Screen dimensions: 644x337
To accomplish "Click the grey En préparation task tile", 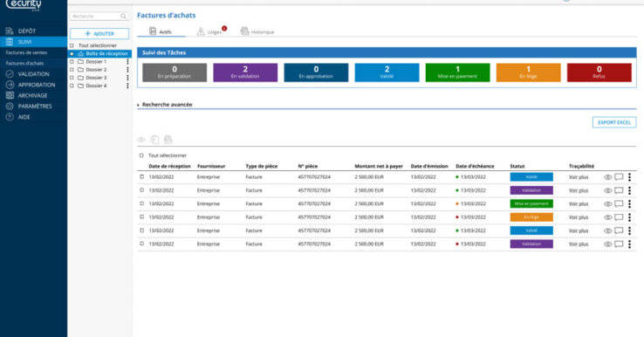I will (x=175, y=72).
